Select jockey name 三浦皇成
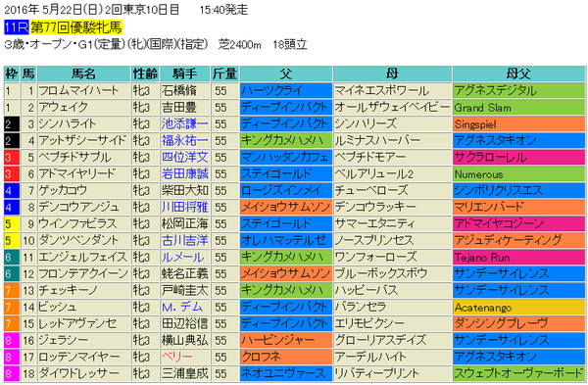588x385 pixels. [184, 373]
